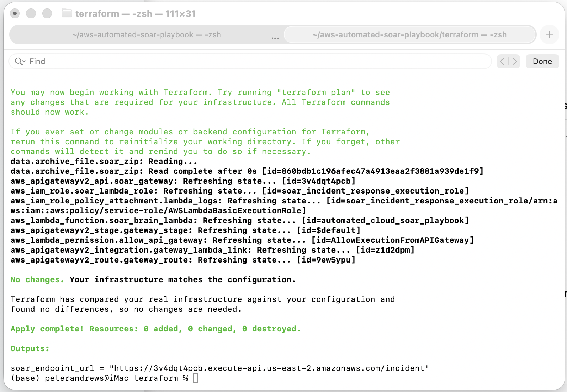The width and height of the screenshot is (567, 392).
Task: Zoom the Terminal window with the third button
Action: (x=47, y=14)
